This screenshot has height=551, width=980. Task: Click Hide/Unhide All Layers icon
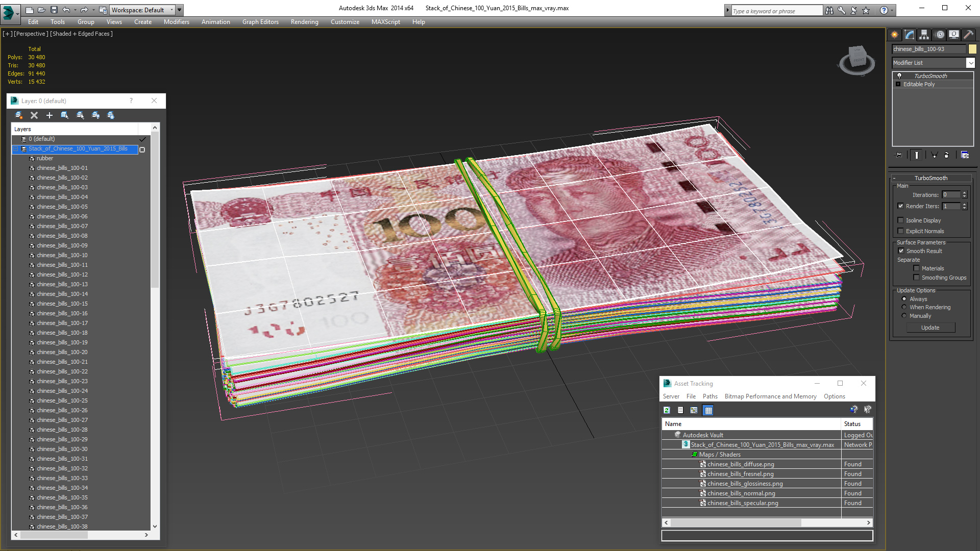click(x=95, y=115)
